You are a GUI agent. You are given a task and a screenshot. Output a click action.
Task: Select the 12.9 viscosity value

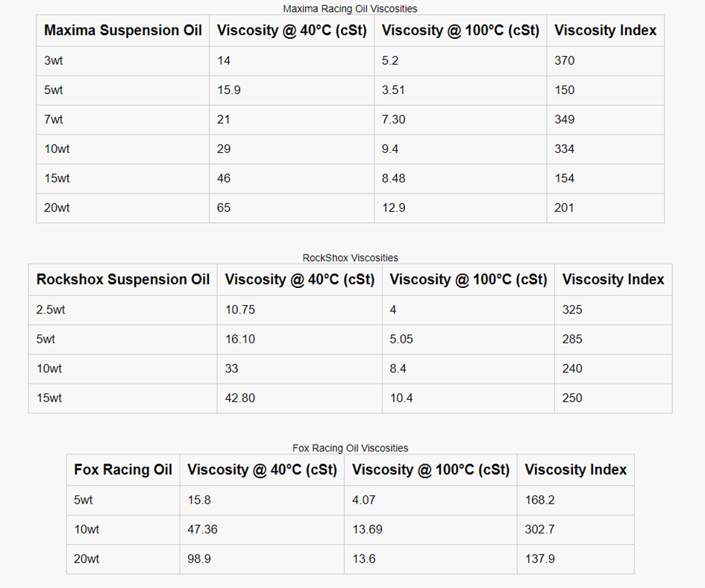pos(393,207)
